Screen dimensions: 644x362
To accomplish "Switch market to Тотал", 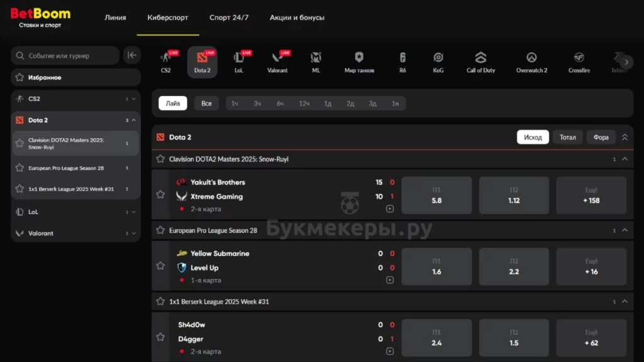I will (568, 137).
